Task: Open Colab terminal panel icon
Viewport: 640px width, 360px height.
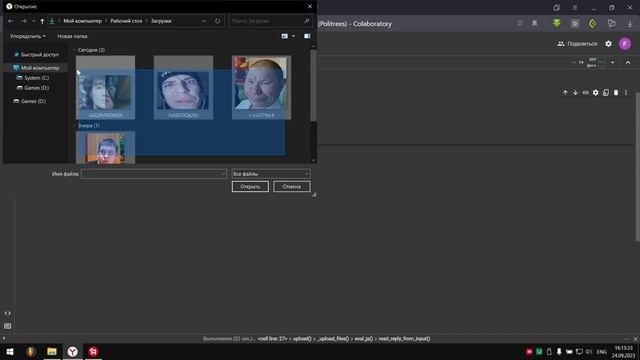Action: 8,326
